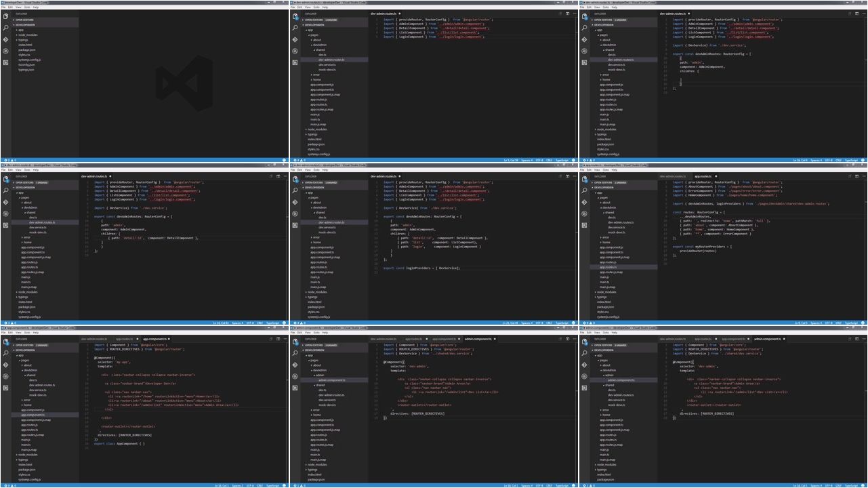Open styles.css in empty-editor window
The width and height of the screenshot is (868, 488).
click(x=24, y=55)
